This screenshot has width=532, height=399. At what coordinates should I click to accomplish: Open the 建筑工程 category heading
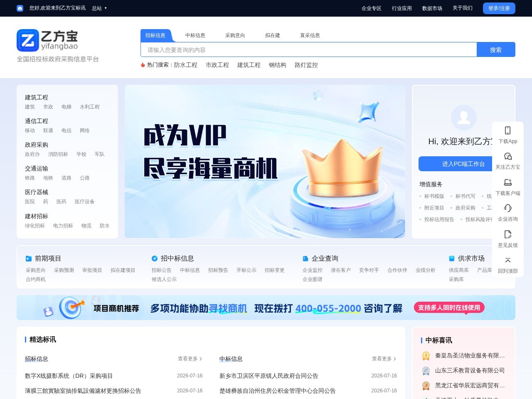(x=37, y=97)
